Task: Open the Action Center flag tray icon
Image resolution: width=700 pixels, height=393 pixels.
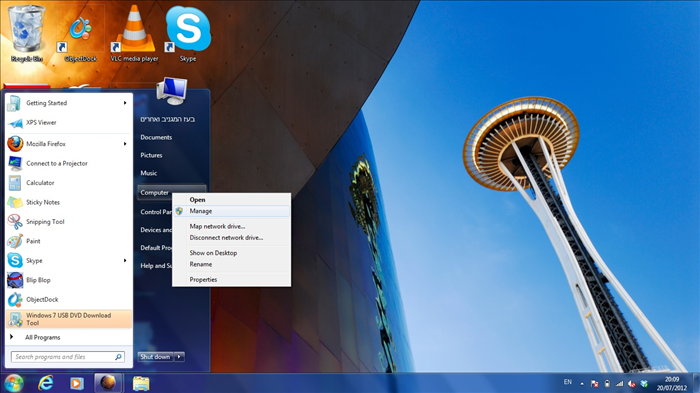Action: [x=594, y=384]
